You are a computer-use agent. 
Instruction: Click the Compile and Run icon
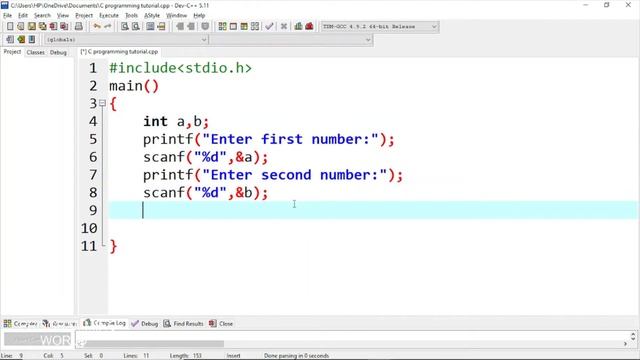tap(244, 27)
